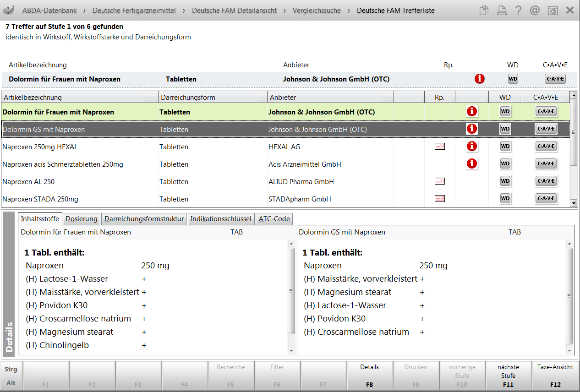The image size is (580, 392).
Task: Click the WD icon in the summary row above the table
Action: point(513,79)
